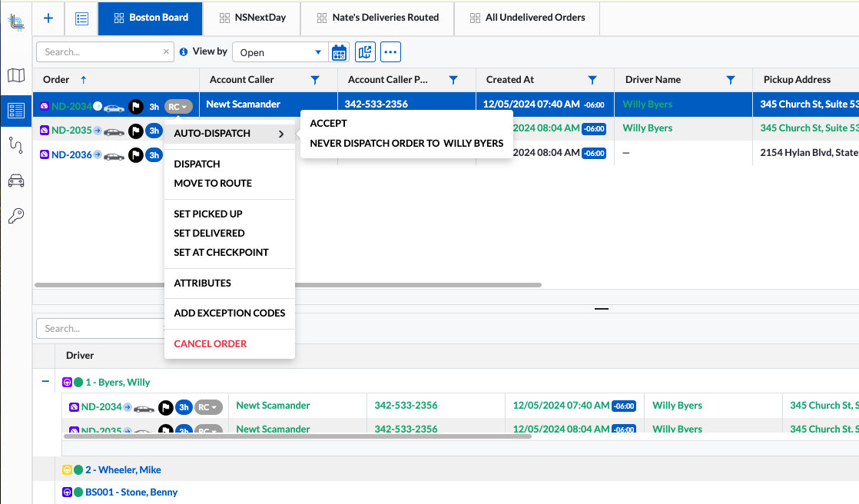The height and width of the screenshot is (504, 859).
Task: Open order link ND-2035
Action: pos(71,131)
